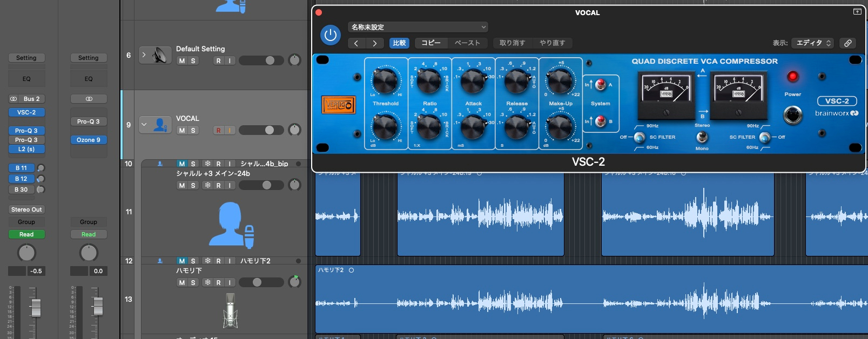Go to the previous preset arrow

tap(356, 43)
